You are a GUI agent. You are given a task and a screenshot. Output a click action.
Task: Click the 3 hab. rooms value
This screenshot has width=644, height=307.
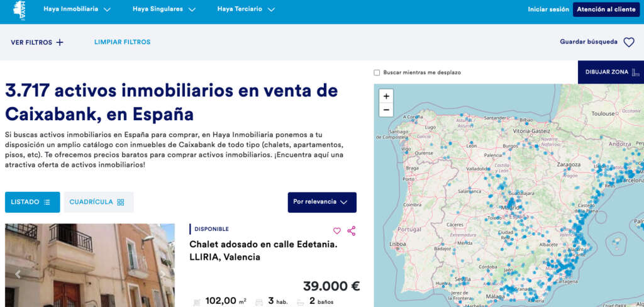pyautogui.click(x=277, y=301)
